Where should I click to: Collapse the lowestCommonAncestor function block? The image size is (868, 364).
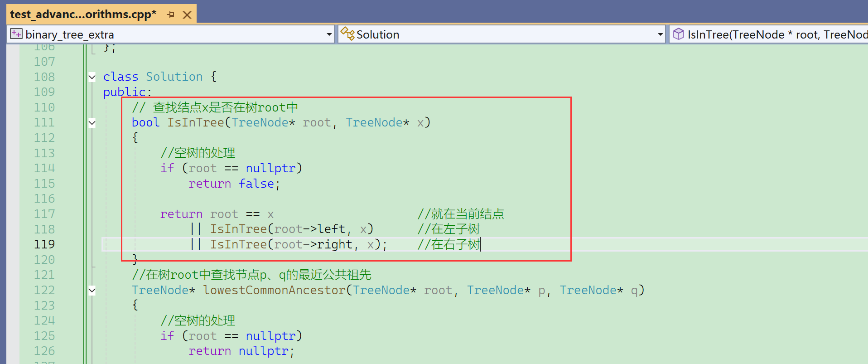coord(92,291)
